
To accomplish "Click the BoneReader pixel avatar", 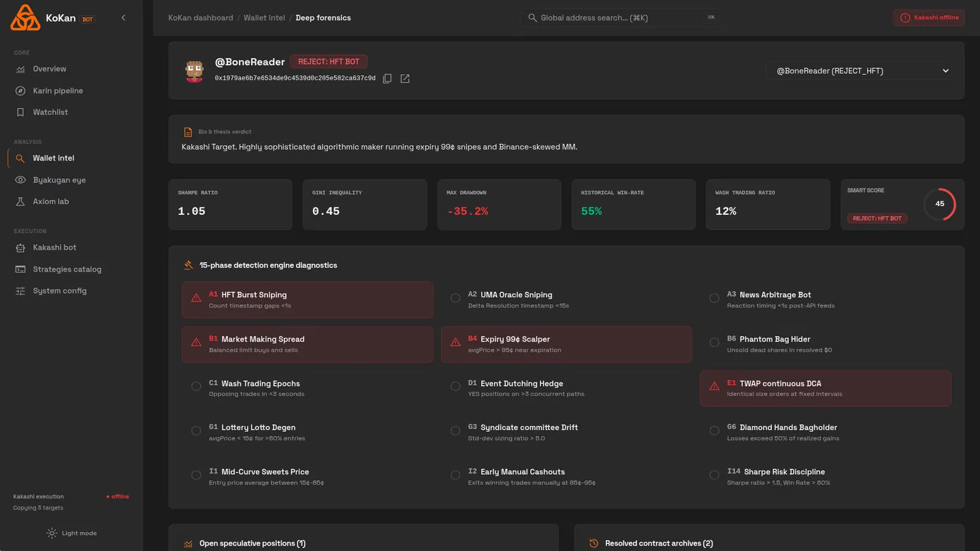I will tap(195, 71).
